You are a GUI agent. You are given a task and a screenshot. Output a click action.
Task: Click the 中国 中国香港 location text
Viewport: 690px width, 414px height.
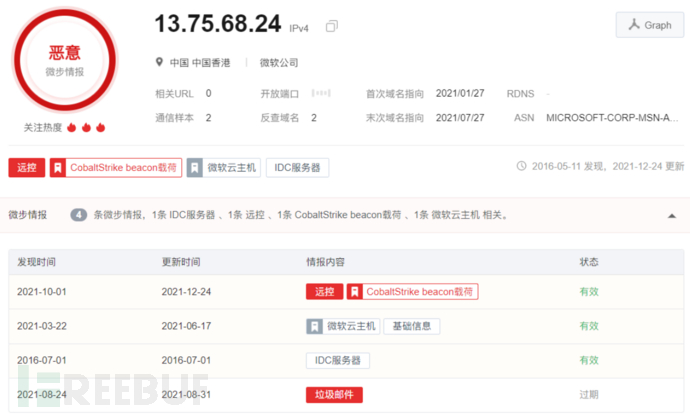[x=200, y=62]
